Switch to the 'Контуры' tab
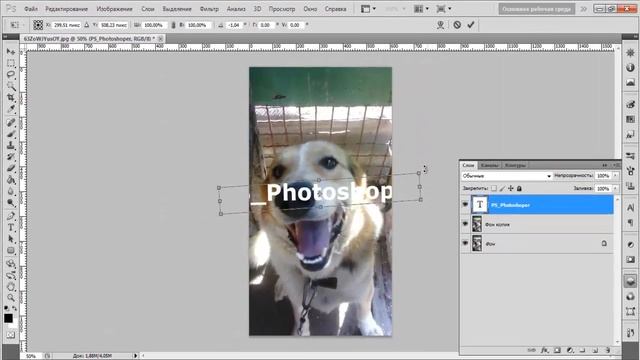This screenshot has height=360, width=640. (x=515, y=165)
